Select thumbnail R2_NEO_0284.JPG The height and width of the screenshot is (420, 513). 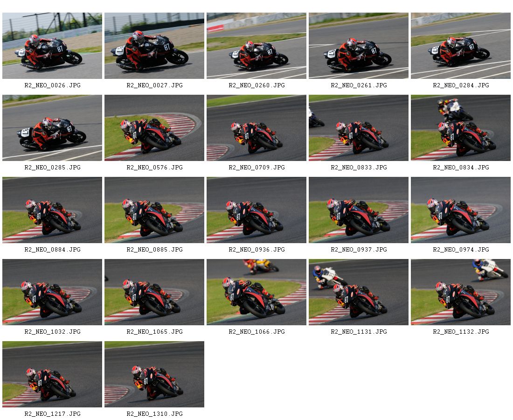point(461,46)
